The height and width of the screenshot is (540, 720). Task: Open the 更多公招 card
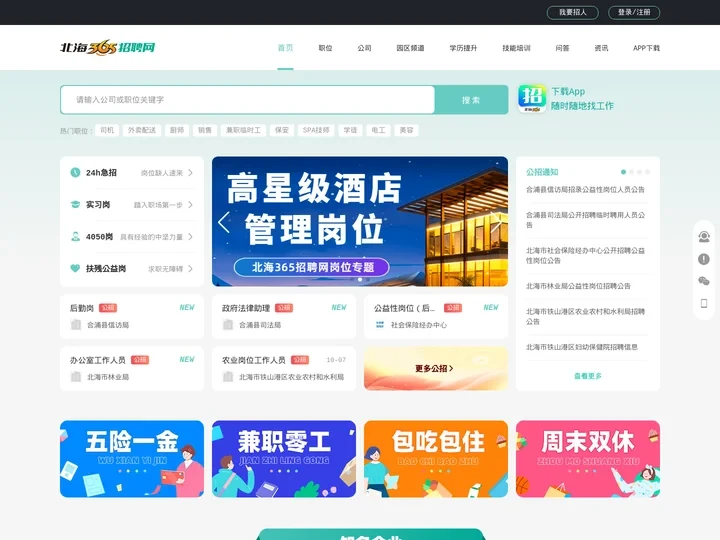[436, 368]
